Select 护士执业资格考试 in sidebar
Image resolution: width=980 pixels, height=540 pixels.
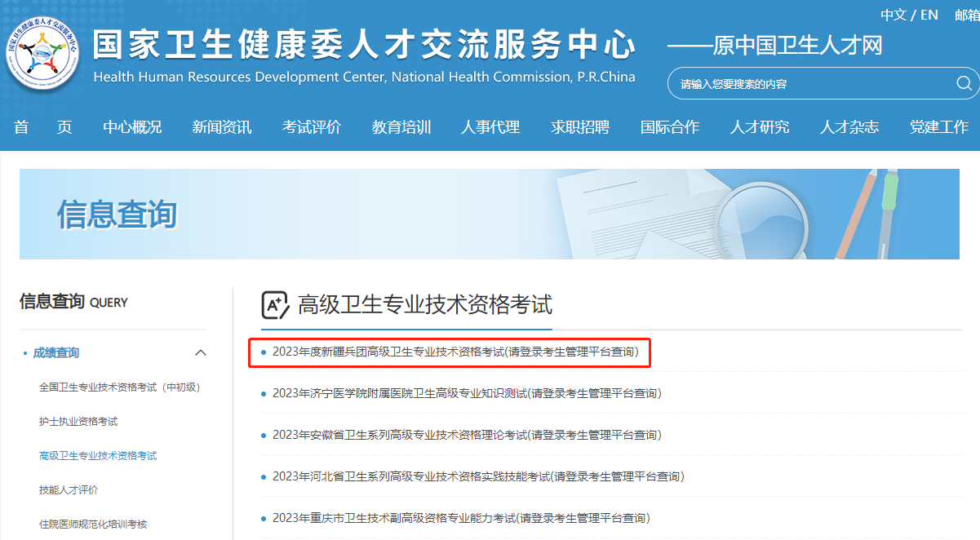pos(78,422)
